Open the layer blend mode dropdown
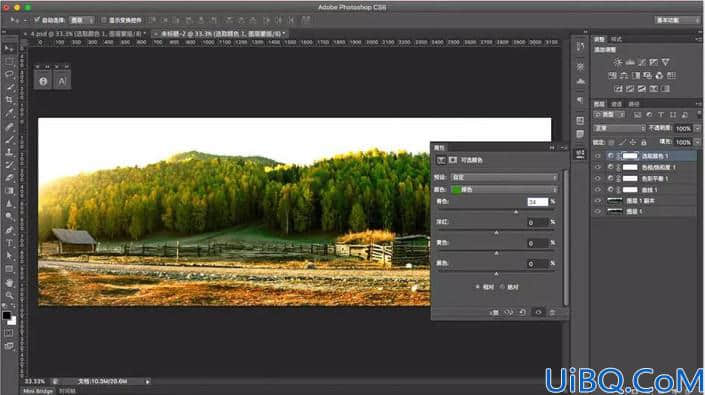Image resolution: width=705 pixels, height=395 pixels. coord(620,129)
